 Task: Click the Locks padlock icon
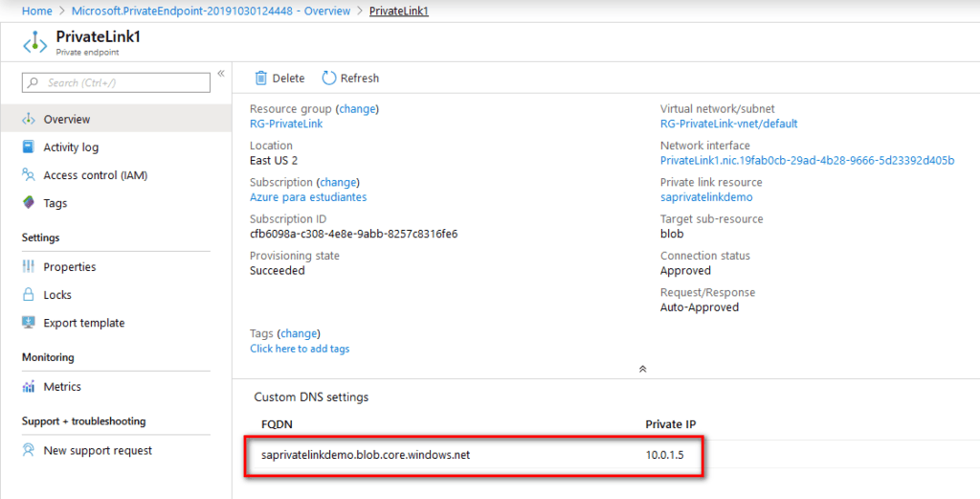click(x=28, y=295)
